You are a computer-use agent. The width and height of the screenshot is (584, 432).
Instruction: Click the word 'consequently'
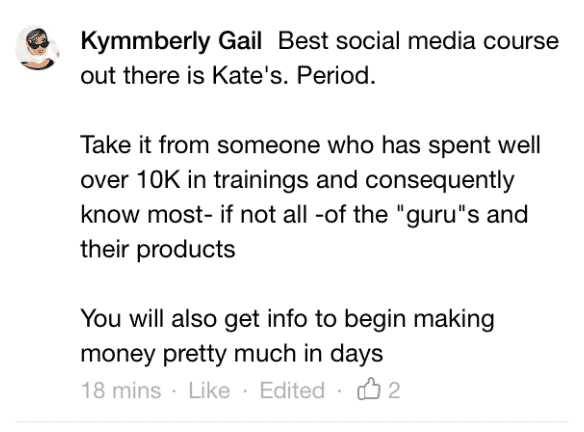coord(439,180)
